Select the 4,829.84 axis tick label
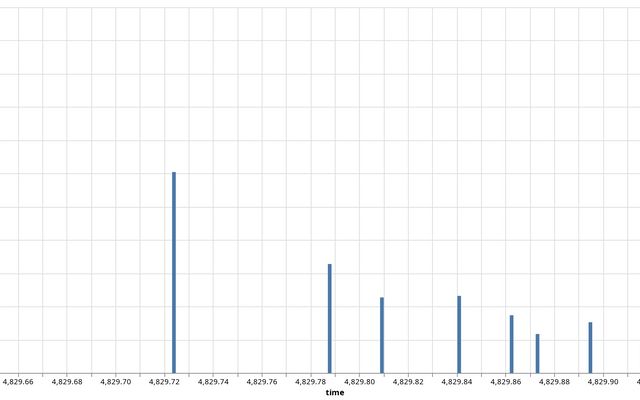This screenshot has width=640, height=400. click(457, 381)
